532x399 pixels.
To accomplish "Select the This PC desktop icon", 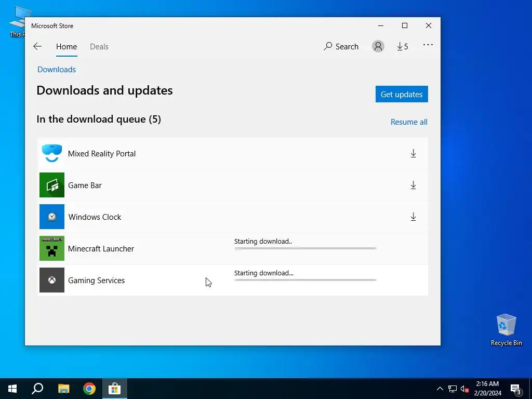I will [x=17, y=21].
